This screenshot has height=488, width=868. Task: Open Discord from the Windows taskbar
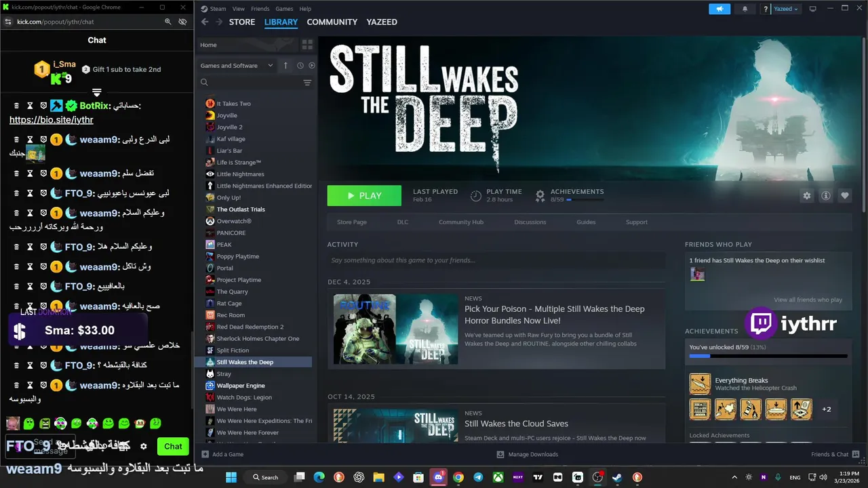coord(439,477)
